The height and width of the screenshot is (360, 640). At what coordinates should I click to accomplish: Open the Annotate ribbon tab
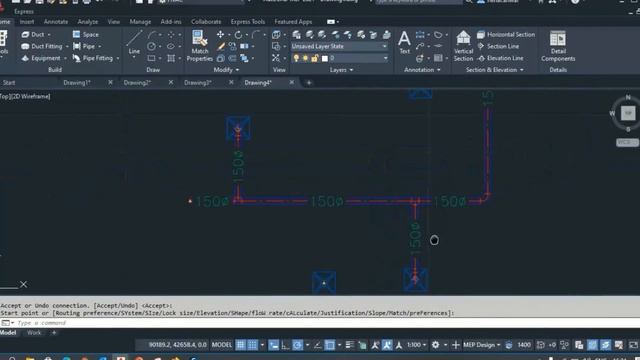[56, 22]
